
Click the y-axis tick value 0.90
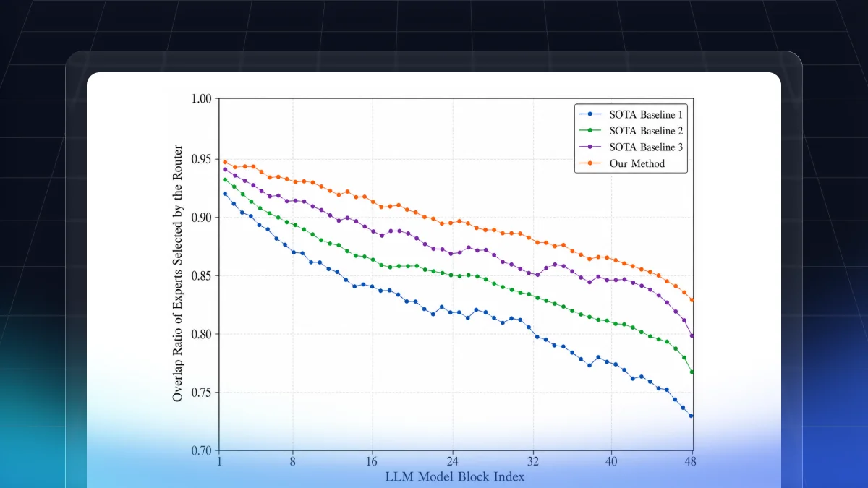point(200,217)
